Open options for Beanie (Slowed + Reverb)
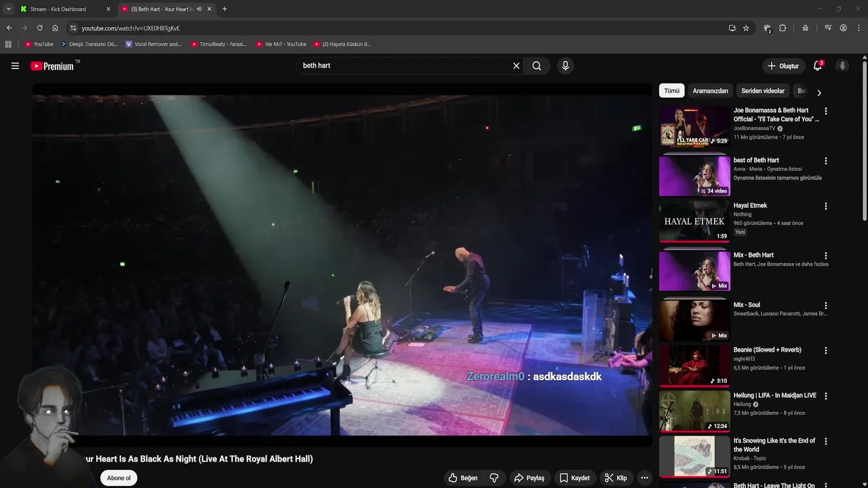 825,350
